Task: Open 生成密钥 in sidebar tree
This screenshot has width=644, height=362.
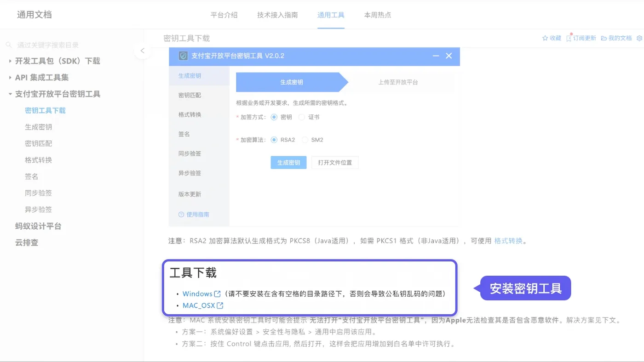Action: [38, 127]
